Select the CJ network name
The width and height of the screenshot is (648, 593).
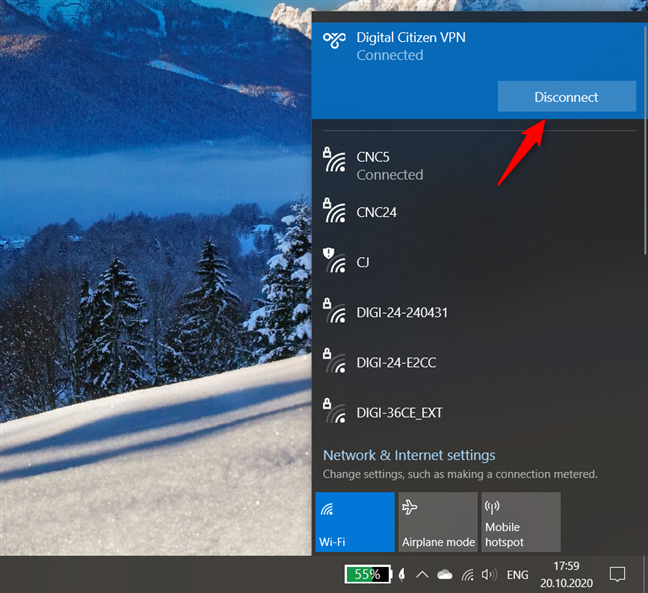(363, 262)
